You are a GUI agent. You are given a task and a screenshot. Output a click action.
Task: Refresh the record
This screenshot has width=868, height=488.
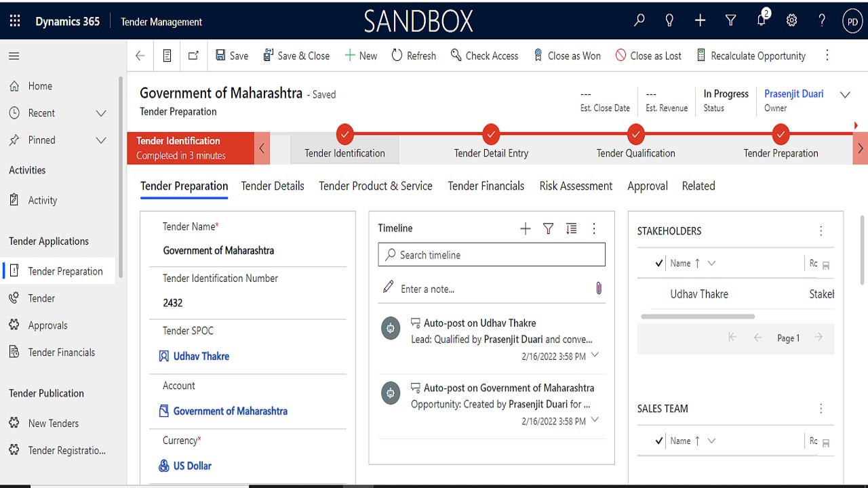click(x=414, y=56)
